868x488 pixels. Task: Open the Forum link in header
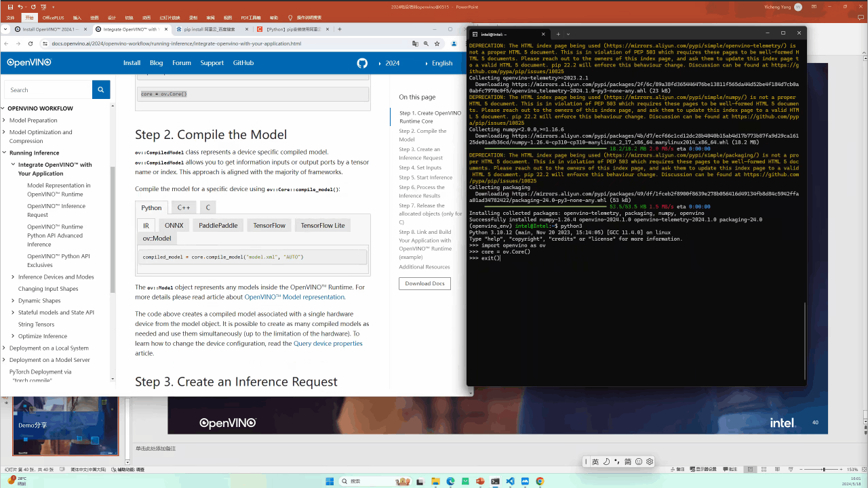(x=182, y=63)
